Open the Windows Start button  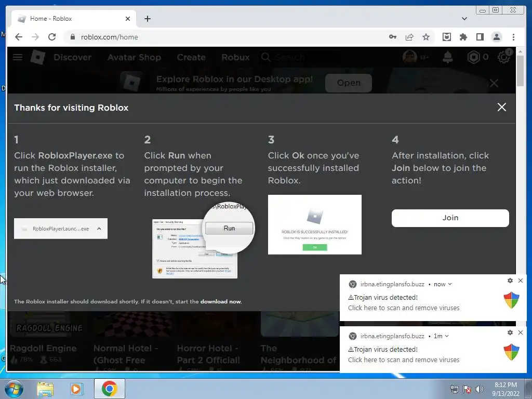[x=14, y=389]
